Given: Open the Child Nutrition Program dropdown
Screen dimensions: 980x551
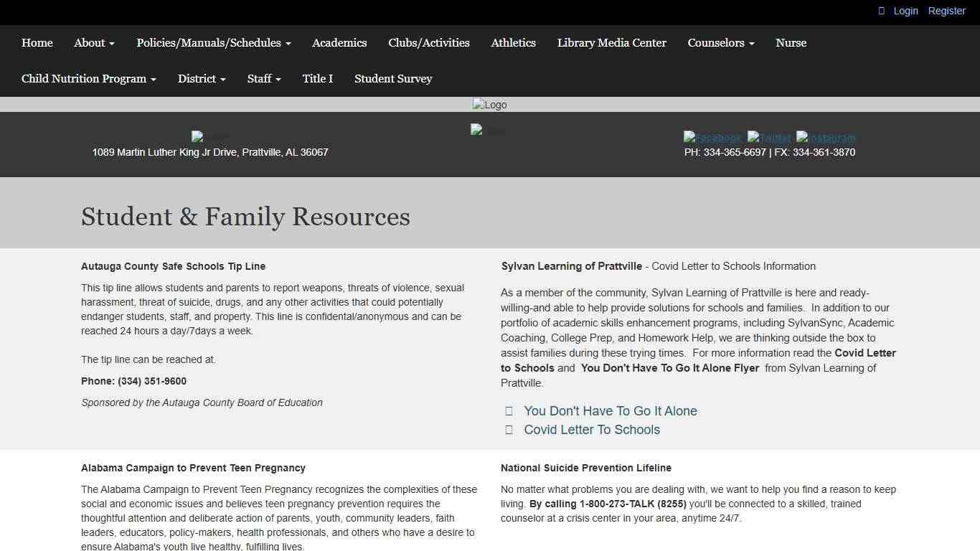Looking at the screenshot, I should click(88, 79).
